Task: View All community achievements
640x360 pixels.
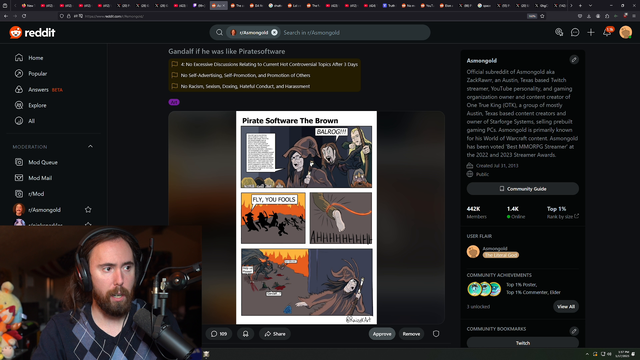Action: (566, 307)
